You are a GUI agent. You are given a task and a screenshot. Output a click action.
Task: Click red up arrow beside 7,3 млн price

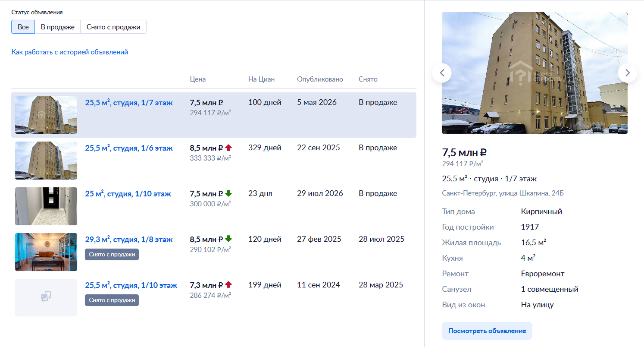[228, 285]
